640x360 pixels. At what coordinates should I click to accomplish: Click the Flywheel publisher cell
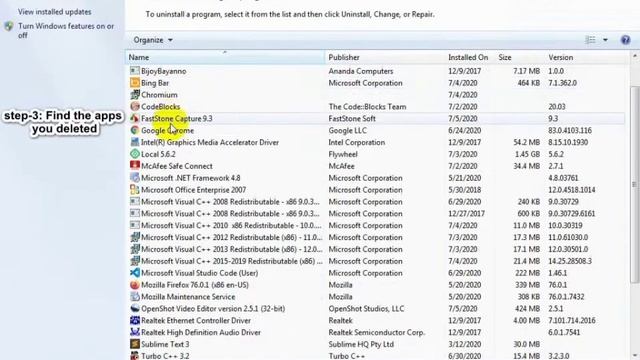(x=343, y=154)
